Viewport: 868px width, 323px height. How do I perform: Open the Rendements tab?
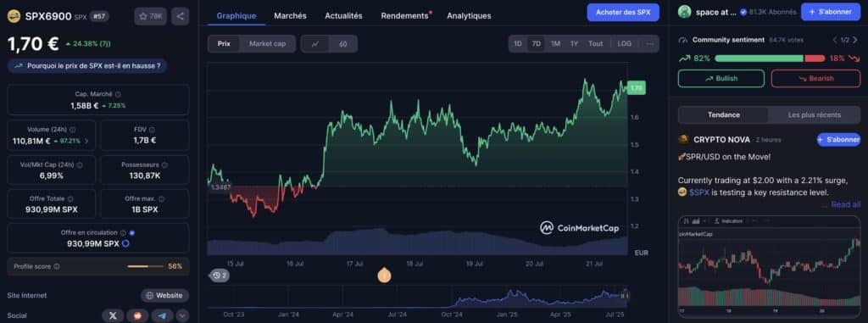(x=405, y=15)
